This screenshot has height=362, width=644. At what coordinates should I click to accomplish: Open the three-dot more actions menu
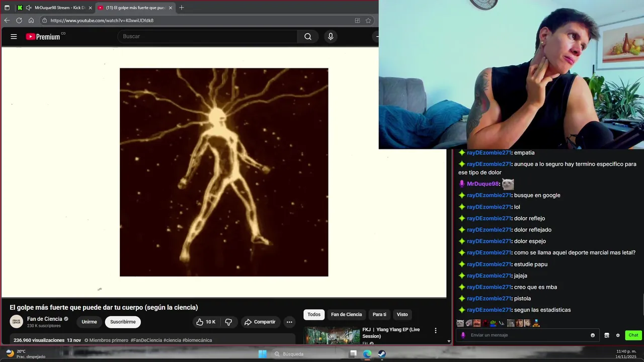[289, 322]
